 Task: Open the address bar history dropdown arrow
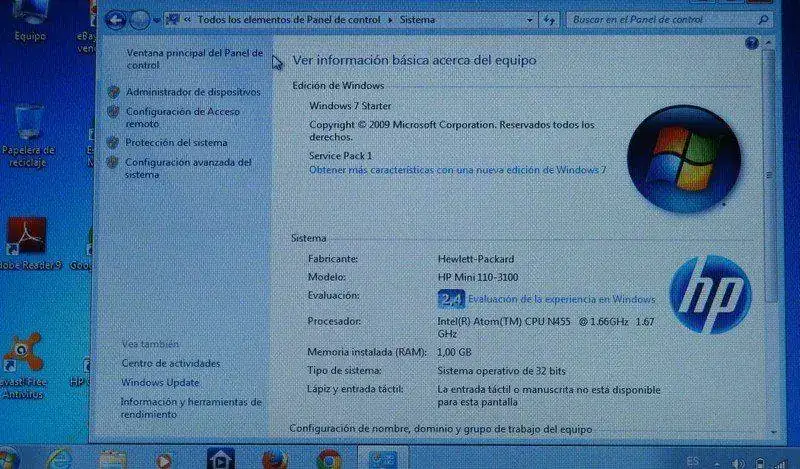click(x=530, y=20)
